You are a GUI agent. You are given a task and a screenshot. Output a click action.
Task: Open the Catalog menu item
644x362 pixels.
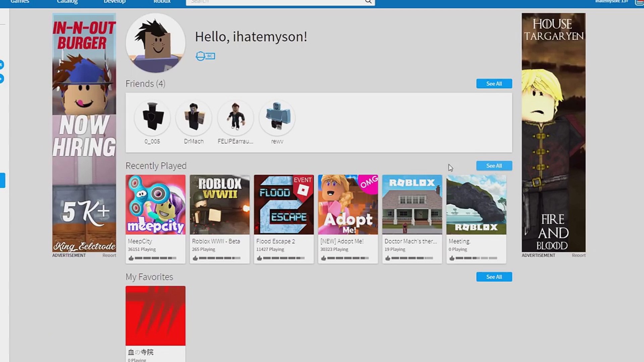click(x=67, y=2)
